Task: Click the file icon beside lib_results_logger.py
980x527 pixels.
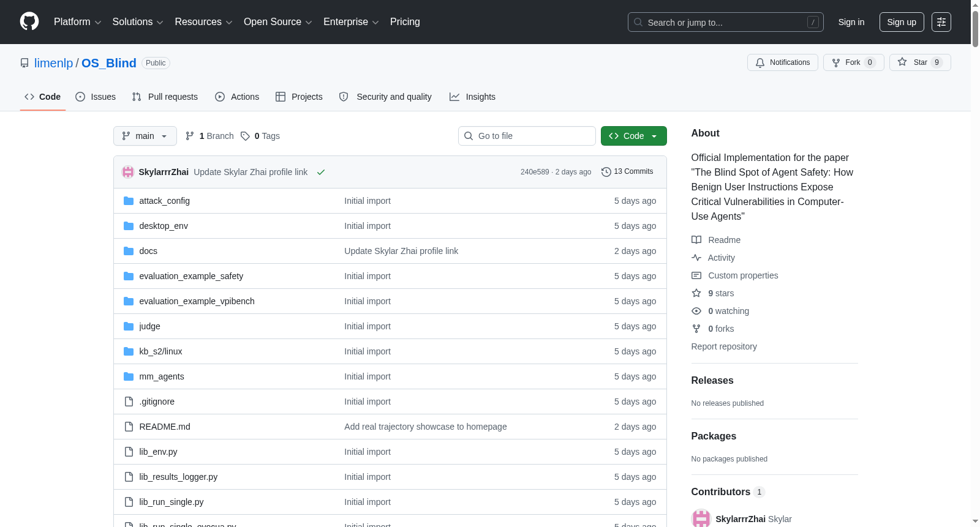Action: 129,477
